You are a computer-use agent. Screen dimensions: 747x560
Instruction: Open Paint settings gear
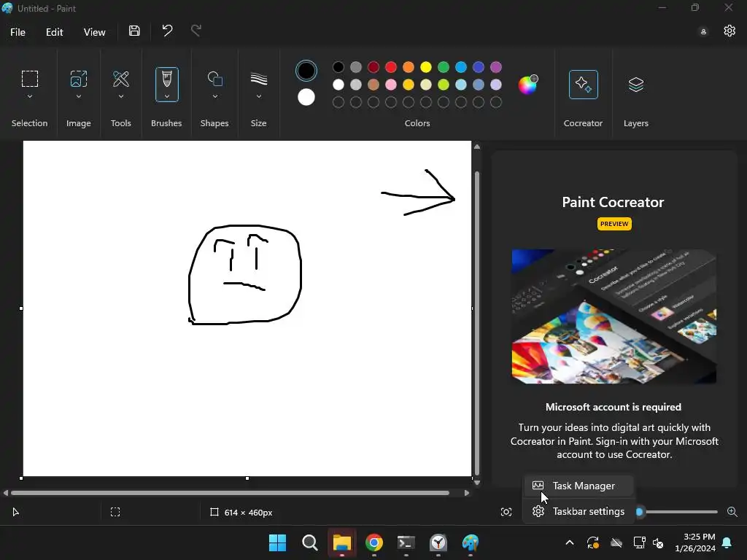tap(729, 31)
